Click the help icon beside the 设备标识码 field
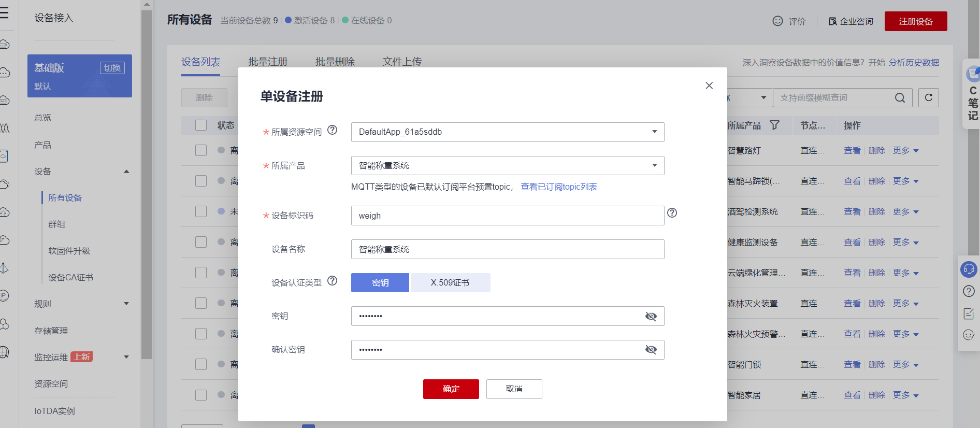The width and height of the screenshot is (980, 428). [x=672, y=212]
